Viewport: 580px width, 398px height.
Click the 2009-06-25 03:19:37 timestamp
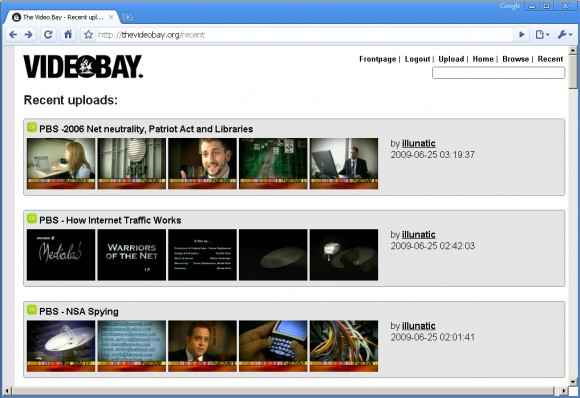click(x=432, y=155)
